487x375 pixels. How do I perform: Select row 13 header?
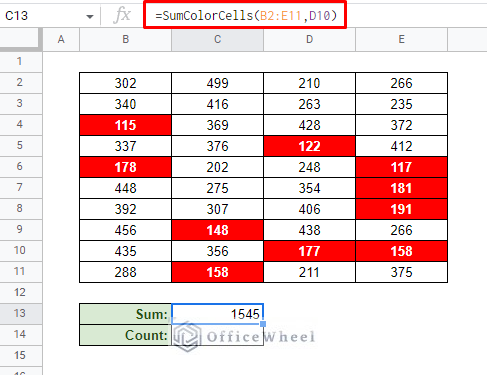tap(21, 314)
